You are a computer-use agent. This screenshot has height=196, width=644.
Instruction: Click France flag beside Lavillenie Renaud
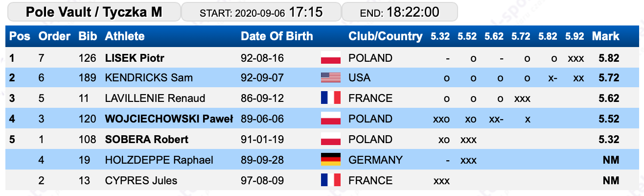(330, 98)
